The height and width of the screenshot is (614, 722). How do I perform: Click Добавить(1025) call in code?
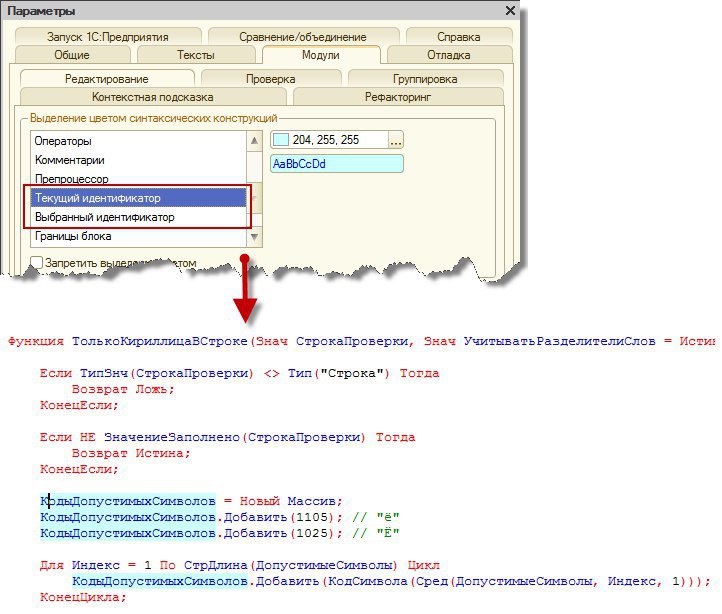tap(279, 533)
